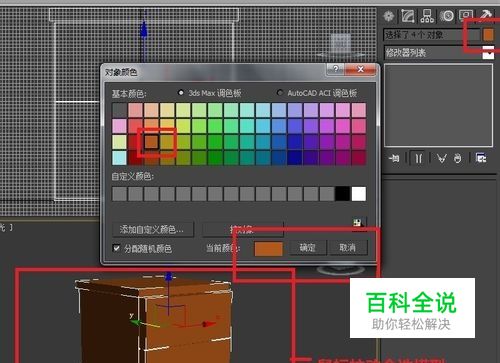Click the 取消 button in color dialog
This screenshot has height=363, width=500.
(348, 248)
